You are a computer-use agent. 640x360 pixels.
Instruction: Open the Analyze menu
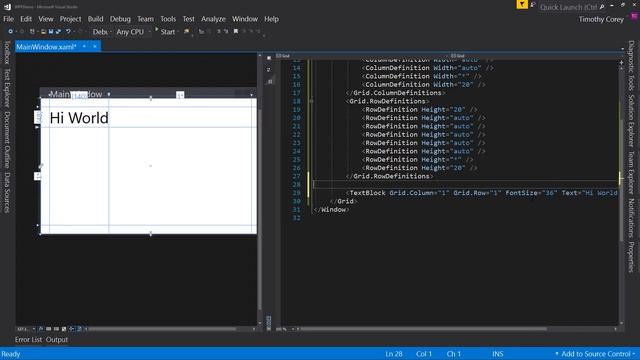point(213,19)
